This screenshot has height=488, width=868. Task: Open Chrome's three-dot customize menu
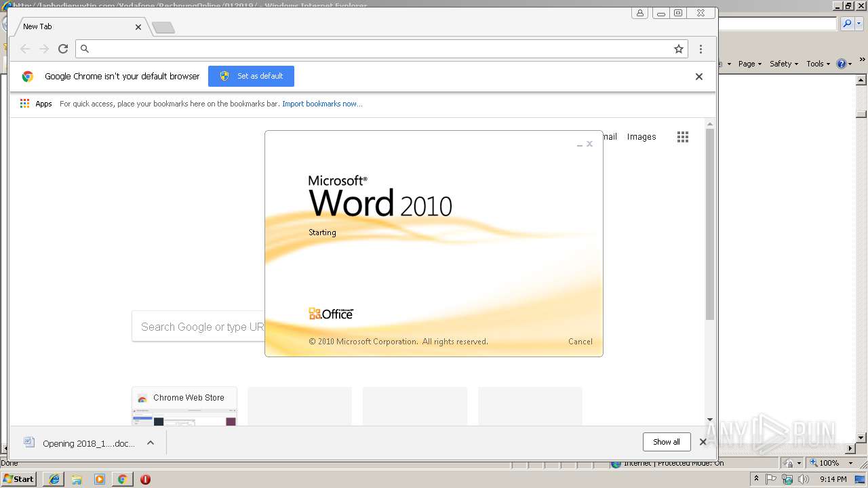point(701,49)
